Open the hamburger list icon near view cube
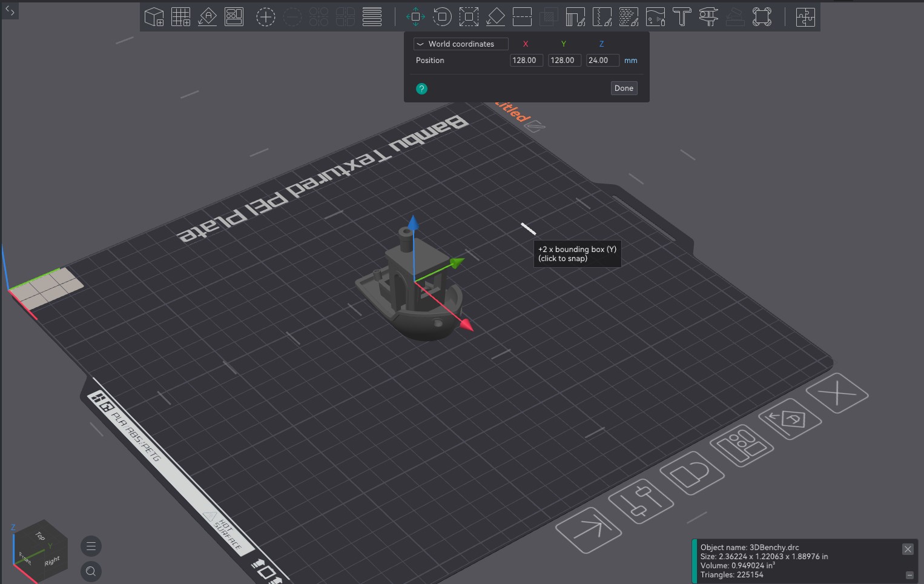The width and height of the screenshot is (924, 584). pos(91,546)
